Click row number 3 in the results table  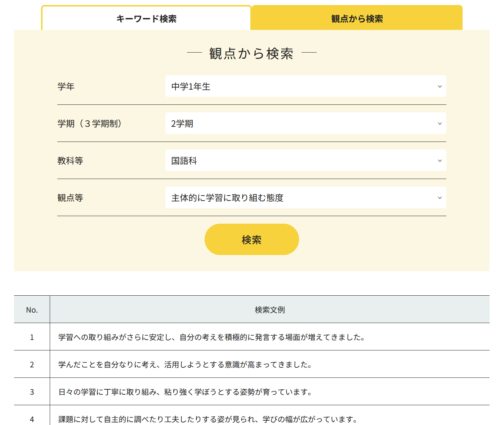click(x=32, y=392)
